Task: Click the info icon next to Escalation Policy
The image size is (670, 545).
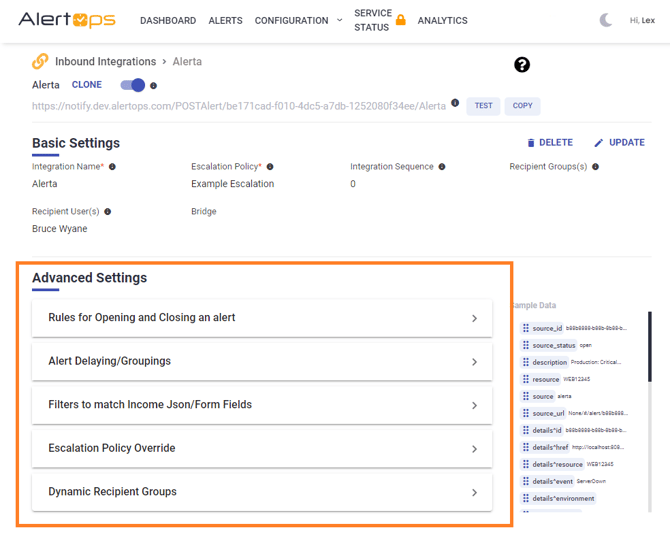Action: tap(270, 167)
